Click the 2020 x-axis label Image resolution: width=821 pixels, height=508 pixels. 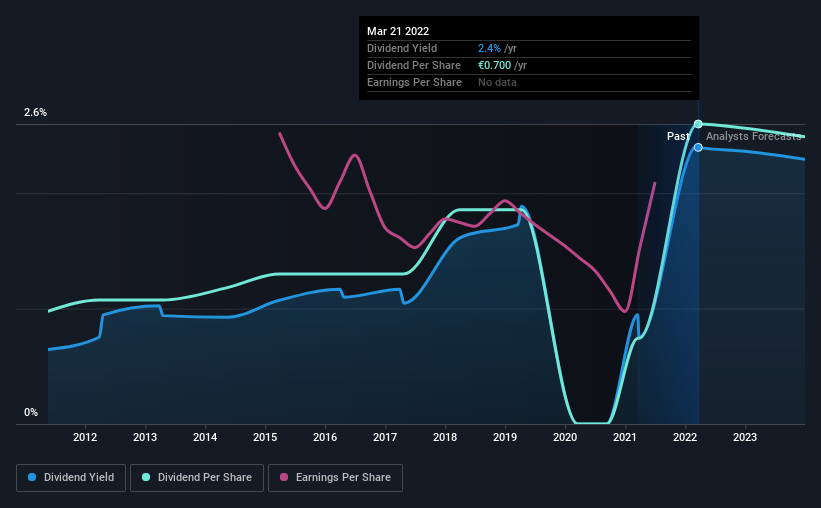tap(565, 437)
